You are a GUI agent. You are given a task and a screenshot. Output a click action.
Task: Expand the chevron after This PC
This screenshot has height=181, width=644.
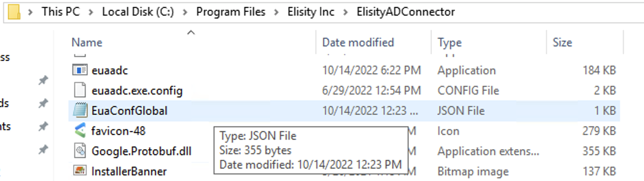pyautogui.click(x=89, y=12)
